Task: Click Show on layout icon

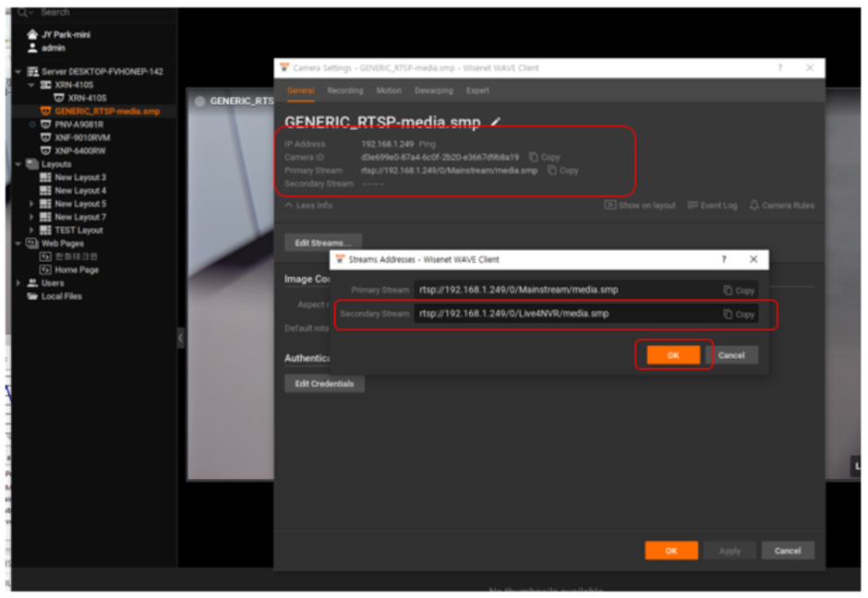Action: coord(640,206)
